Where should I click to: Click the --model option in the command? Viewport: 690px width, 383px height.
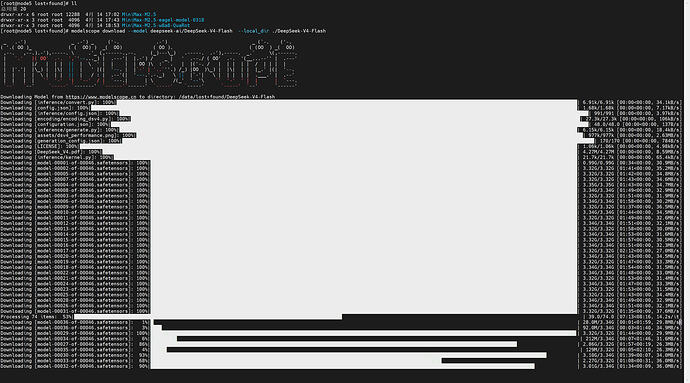138,31
